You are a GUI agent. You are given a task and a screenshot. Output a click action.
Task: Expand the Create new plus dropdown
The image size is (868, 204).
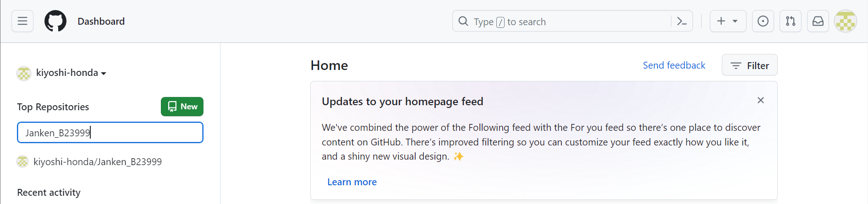(x=728, y=21)
